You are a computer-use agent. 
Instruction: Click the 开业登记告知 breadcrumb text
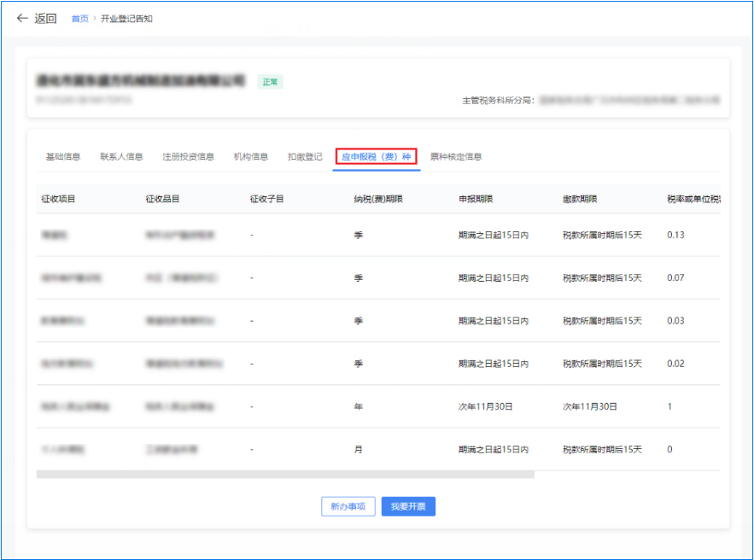tap(126, 19)
